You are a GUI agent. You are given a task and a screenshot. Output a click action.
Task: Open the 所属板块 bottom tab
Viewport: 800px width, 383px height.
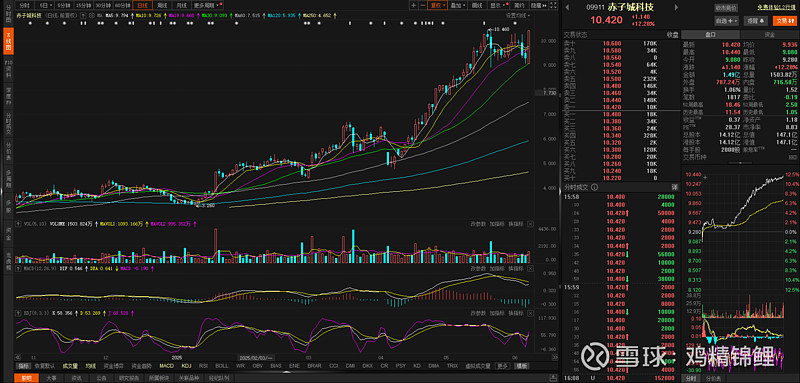tap(158, 378)
